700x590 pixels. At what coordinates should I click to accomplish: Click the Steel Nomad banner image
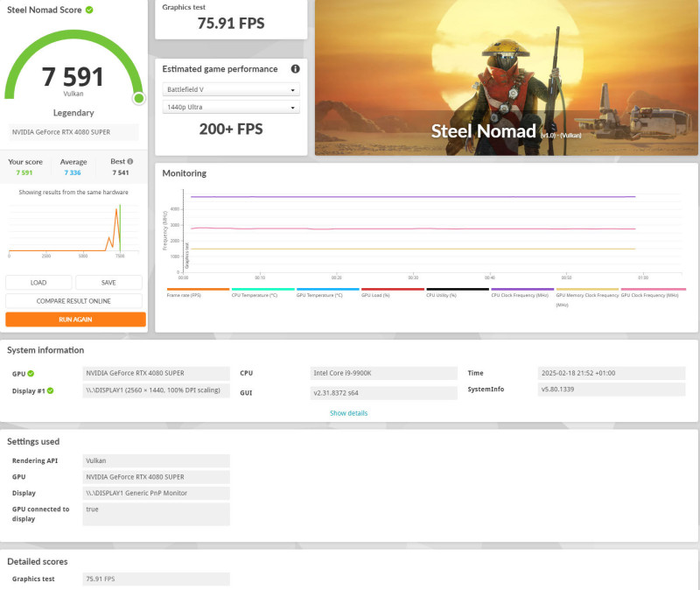(507, 78)
